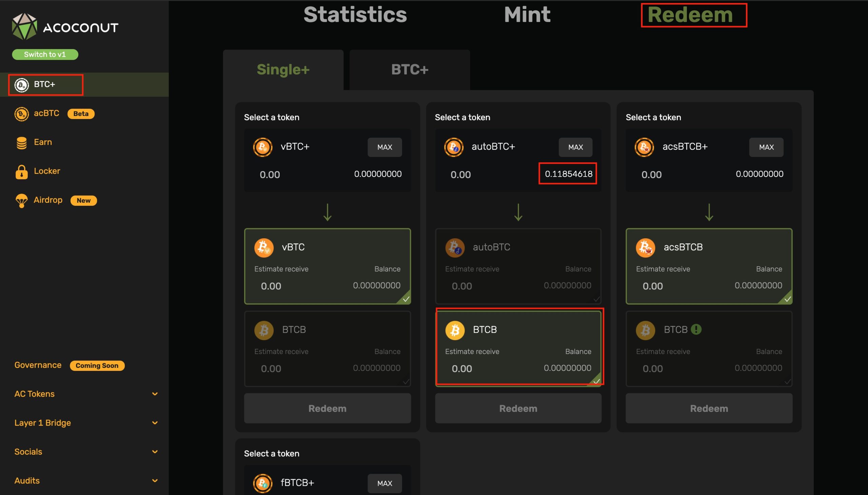
Task: Click the Airdrop parachute icon
Action: [21, 201]
